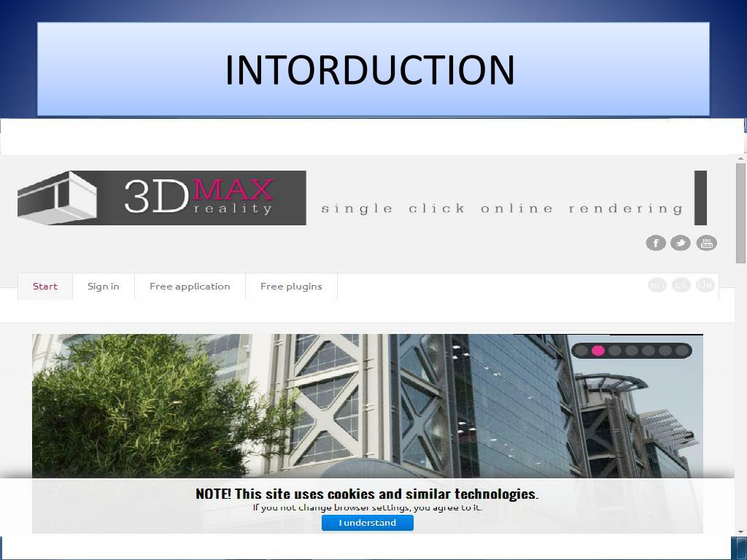
Task: Click the page vertical scrollbar thumb
Action: (740, 213)
